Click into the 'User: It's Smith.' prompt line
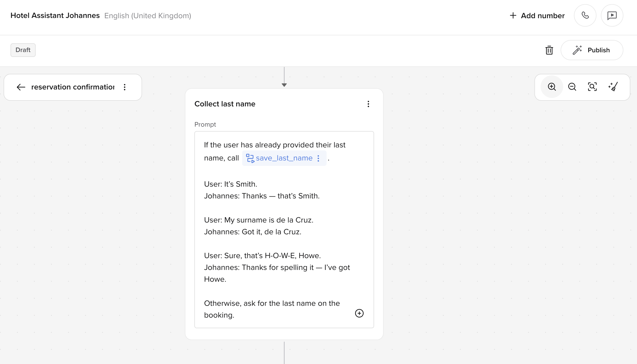 231,184
